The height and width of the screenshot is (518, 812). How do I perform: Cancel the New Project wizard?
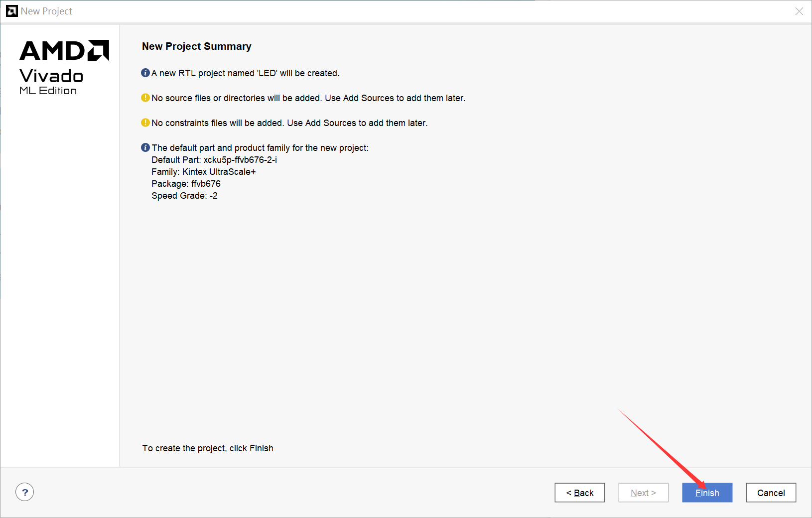coord(771,493)
